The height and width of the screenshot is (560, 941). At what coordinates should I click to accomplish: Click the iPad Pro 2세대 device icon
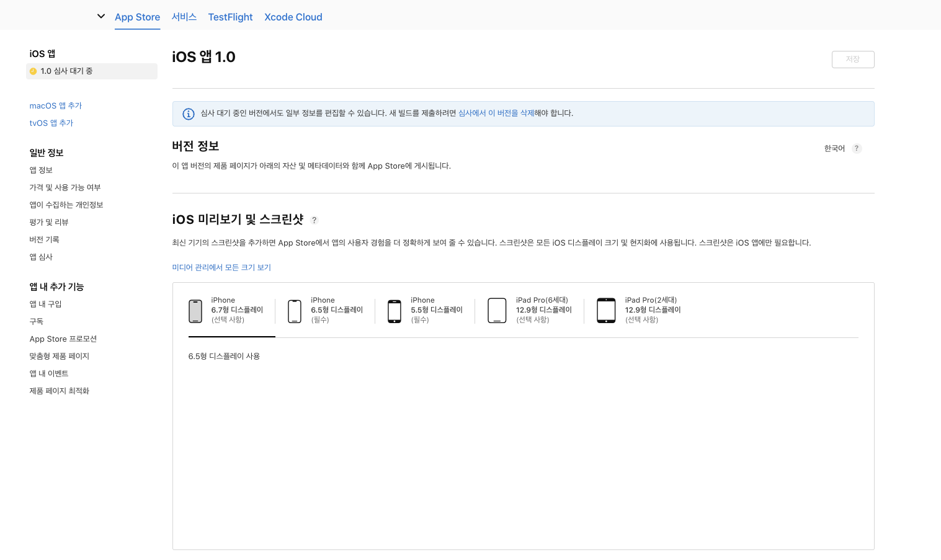[x=606, y=311]
